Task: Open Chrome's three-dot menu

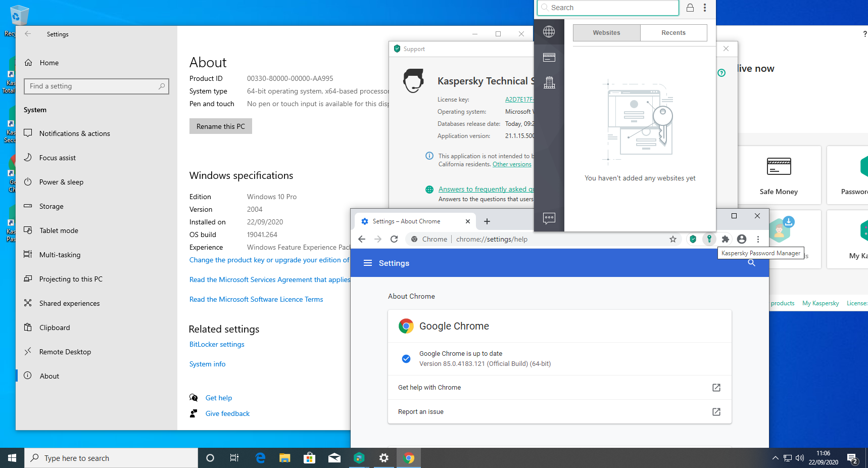Action: [758, 239]
